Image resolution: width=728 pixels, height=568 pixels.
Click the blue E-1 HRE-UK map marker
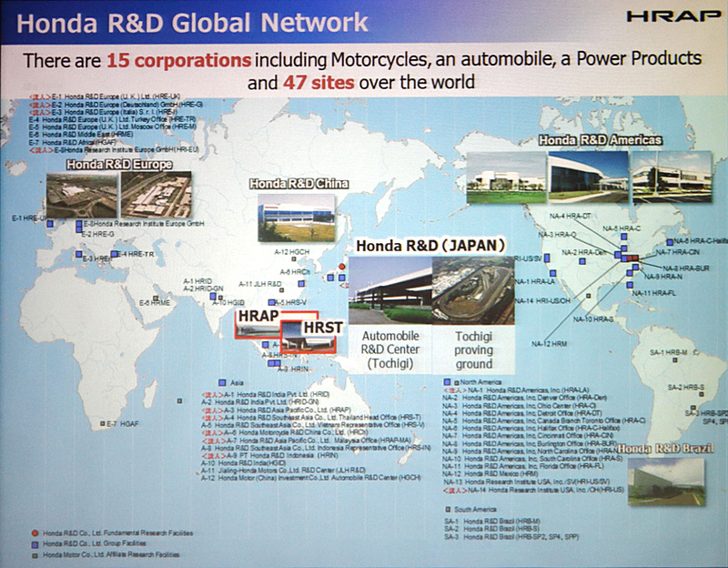(x=50, y=224)
